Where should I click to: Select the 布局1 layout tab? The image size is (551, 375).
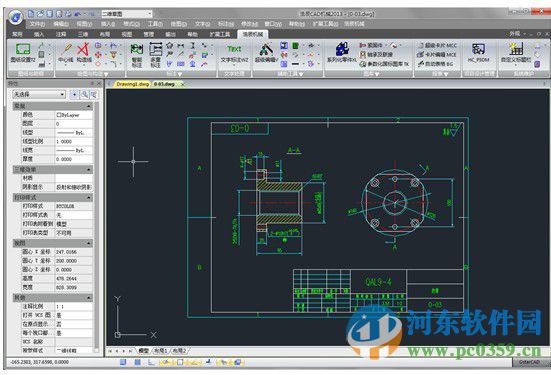(161, 351)
